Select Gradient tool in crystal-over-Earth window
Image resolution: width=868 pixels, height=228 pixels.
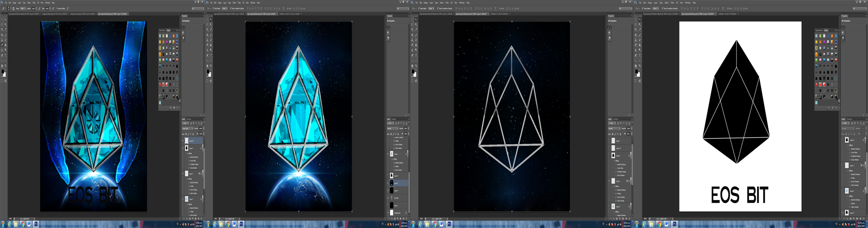tap(211, 44)
